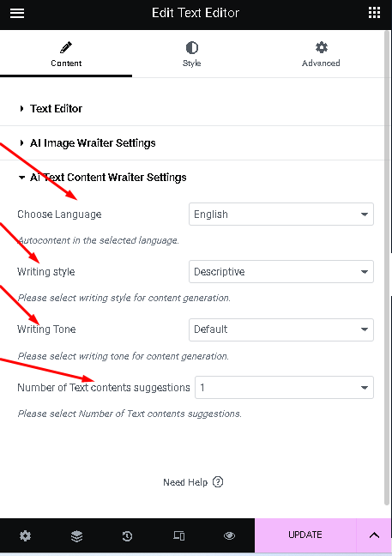The image size is (392, 556).
Task: Open Number of Text contents suggestions dropdown
Action: coord(284,387)
